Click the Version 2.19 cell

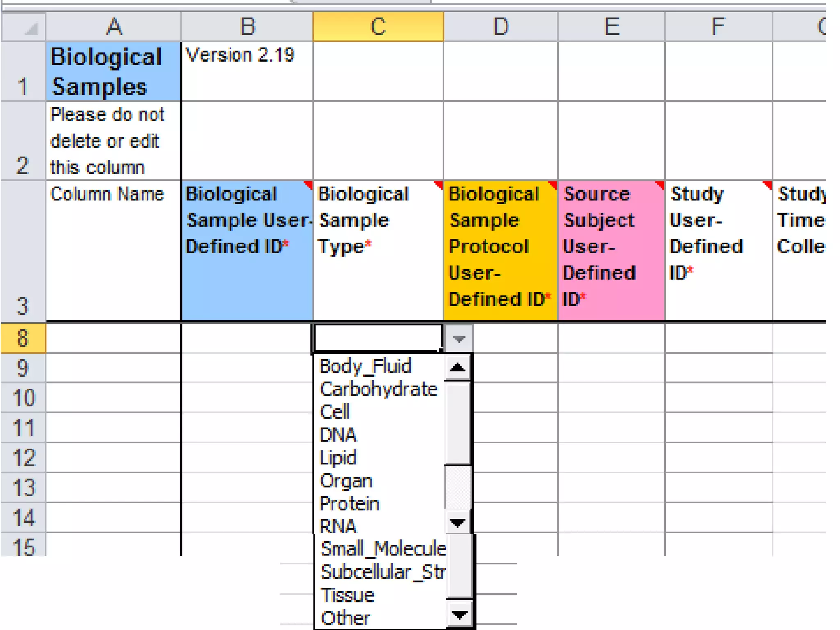(x=247, y=71)
